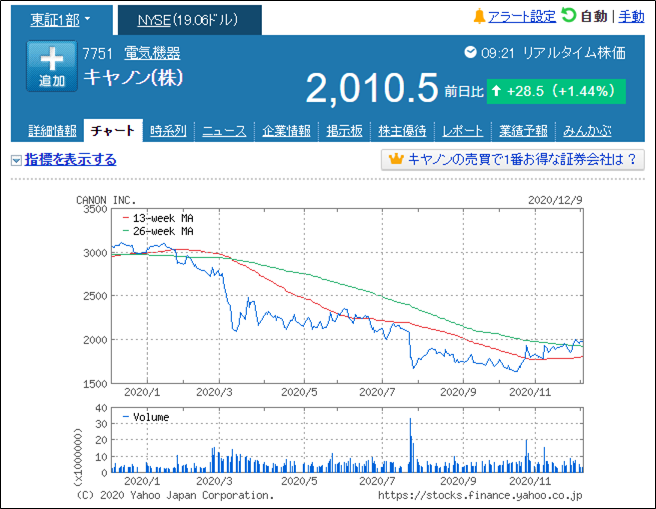This screenshot has height=509, width=656.
Task: Open the 掲示板 tab
Action: point(344,131)
